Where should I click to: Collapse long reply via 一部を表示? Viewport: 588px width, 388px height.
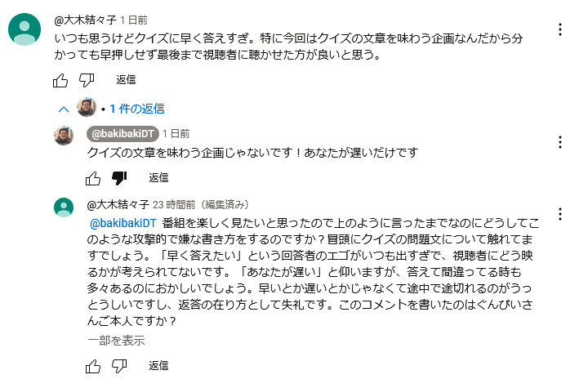pos(116,341)
